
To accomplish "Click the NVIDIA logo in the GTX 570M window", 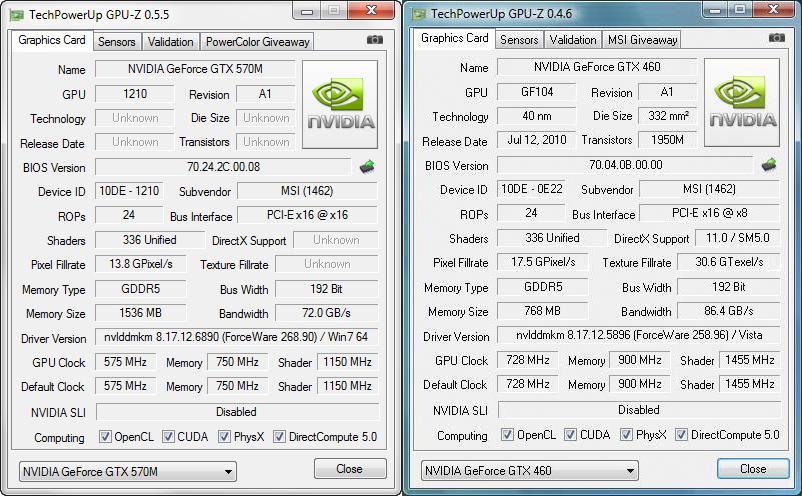I will (x=340, y=105).
